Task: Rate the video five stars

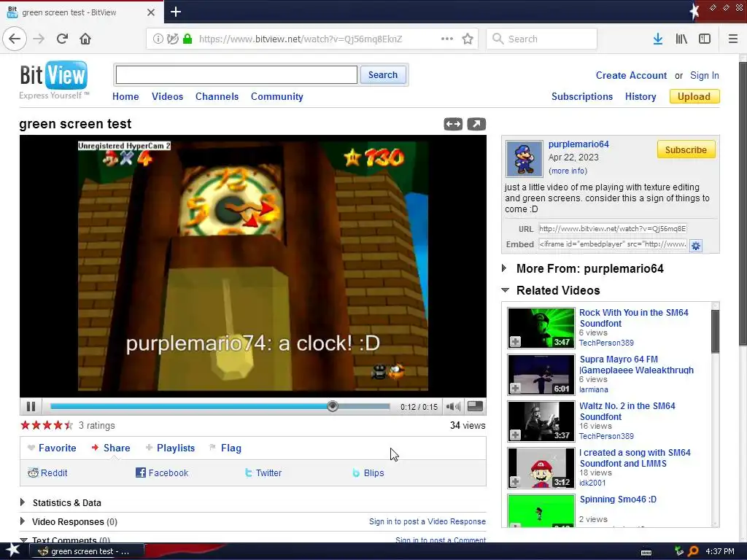Action: [x=69, y=425]
